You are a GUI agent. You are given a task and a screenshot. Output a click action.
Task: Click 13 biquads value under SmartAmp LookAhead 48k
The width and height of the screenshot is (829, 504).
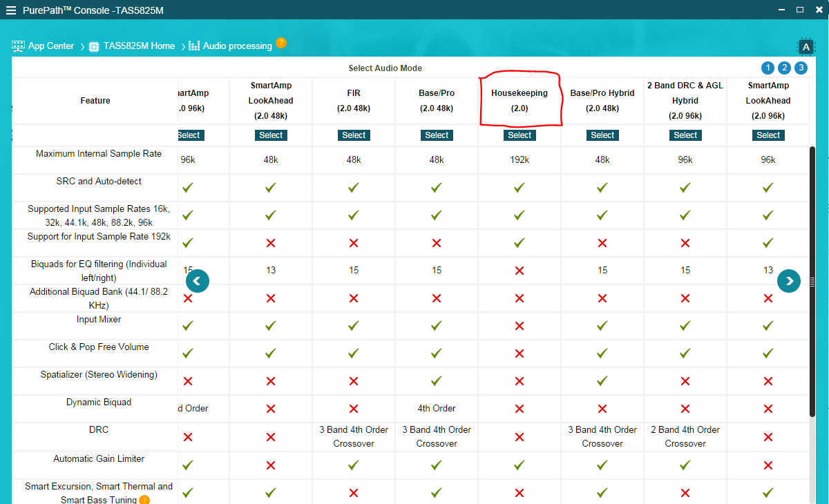click(271, 270)
